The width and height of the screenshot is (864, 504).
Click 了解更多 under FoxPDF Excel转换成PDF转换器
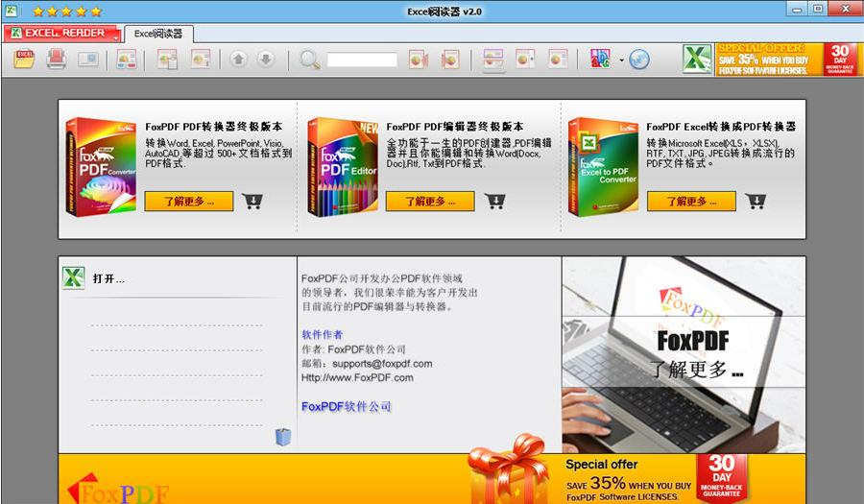tap(691, 201)
